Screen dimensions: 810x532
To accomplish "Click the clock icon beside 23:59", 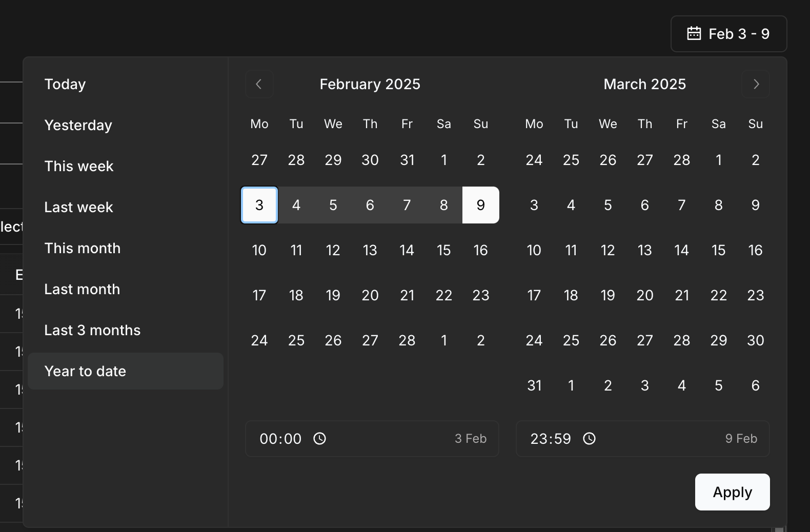I will (590, 439).
